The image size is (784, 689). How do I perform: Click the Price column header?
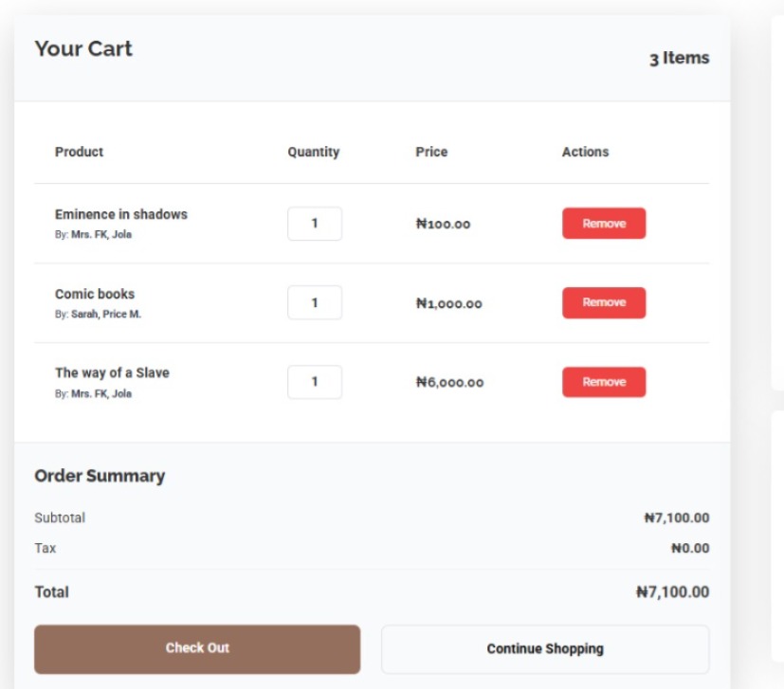(431, 152)
